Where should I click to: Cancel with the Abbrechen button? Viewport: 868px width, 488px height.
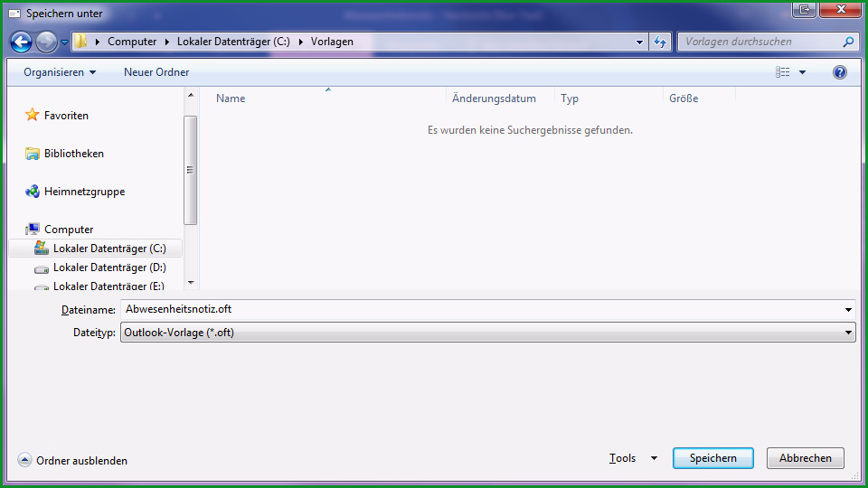(806, 458)
